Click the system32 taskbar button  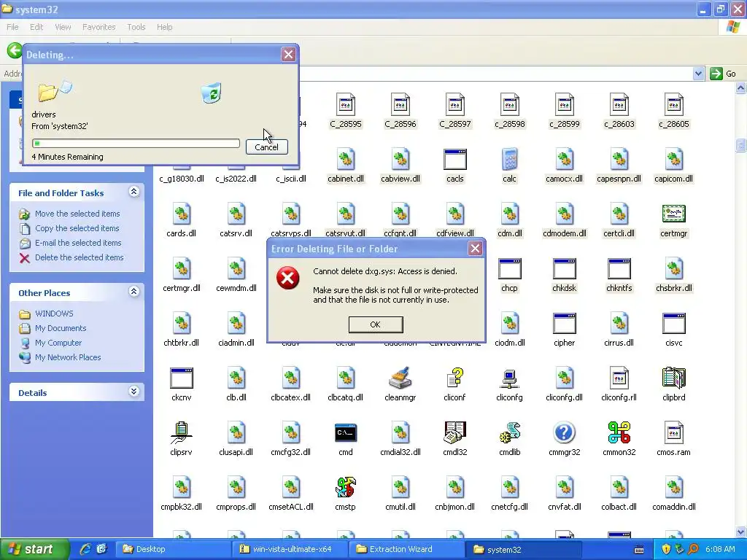pyautogui.click(x=523, y=549)
